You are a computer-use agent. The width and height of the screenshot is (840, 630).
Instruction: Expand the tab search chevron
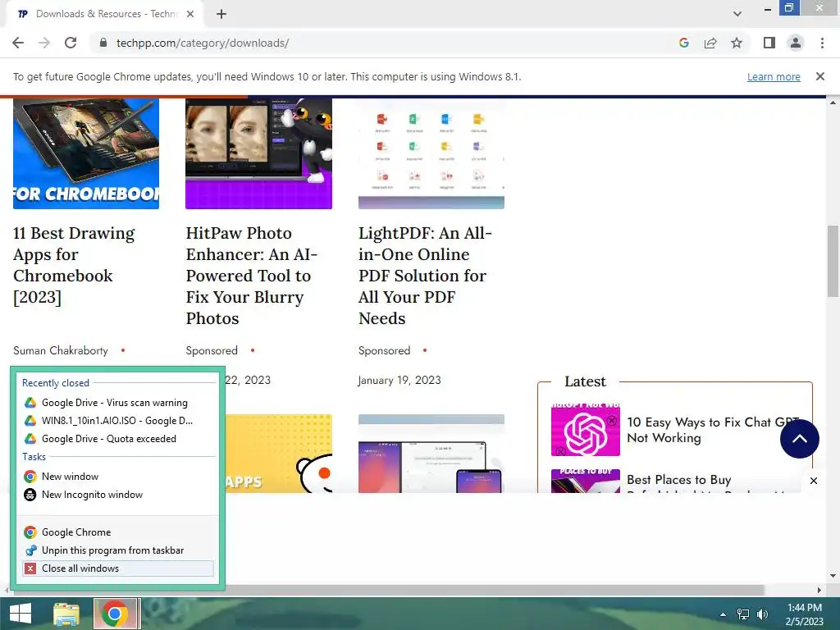(737, 14)
